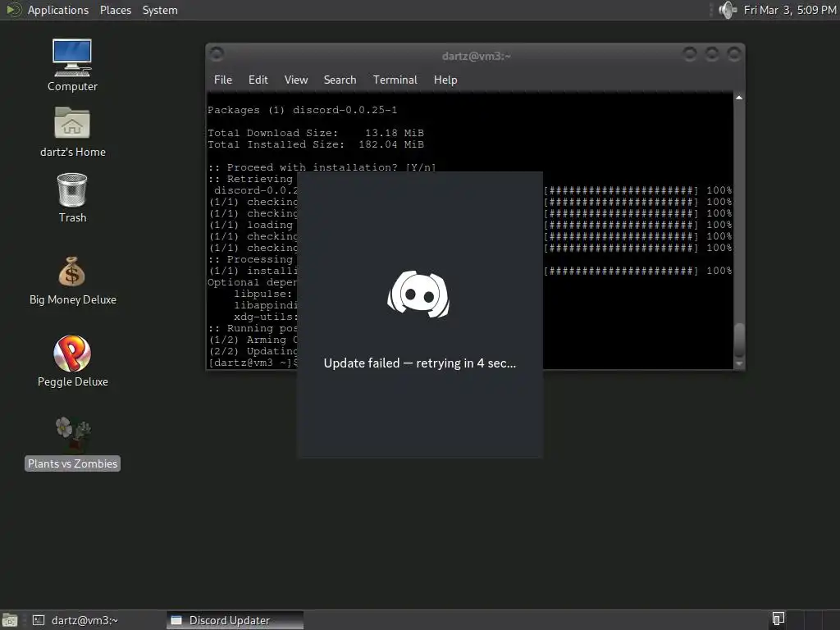Open the Terminal menu in menu bar
The height and width of the screenshot is (630, 840).
click(x=395, y=80)
